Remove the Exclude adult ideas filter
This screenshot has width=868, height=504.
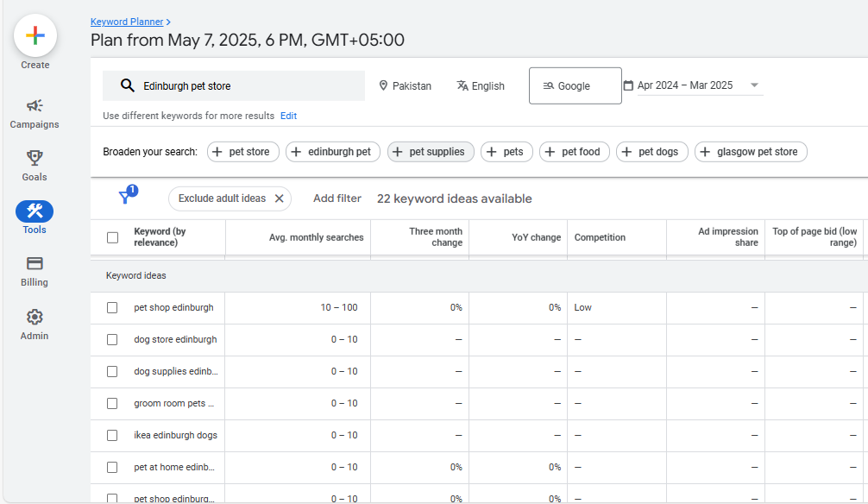(280, 198)
